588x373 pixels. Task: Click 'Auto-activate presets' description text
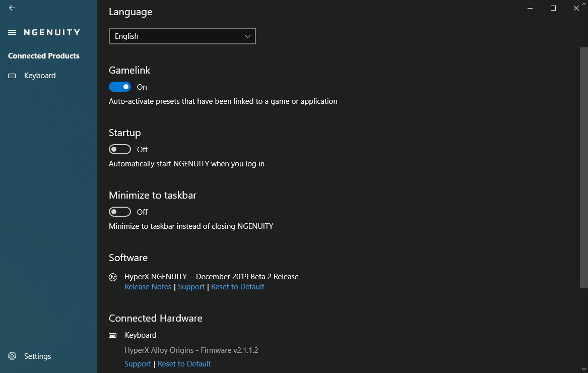(x=223, y=101)
